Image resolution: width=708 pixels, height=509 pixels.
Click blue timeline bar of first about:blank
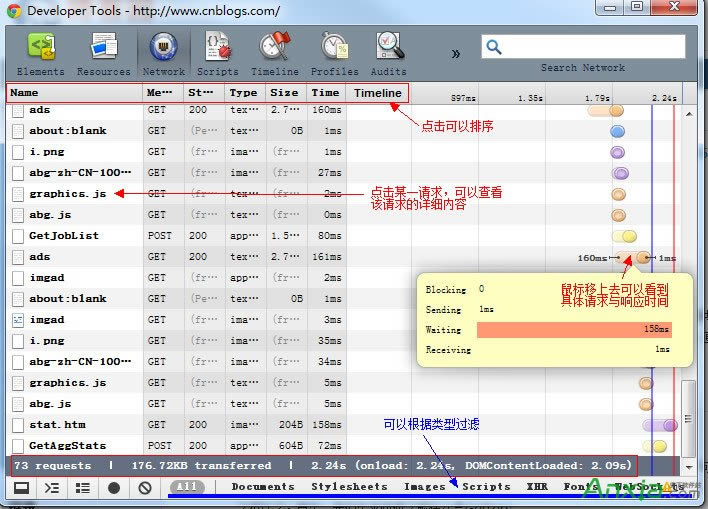(617, 131)
